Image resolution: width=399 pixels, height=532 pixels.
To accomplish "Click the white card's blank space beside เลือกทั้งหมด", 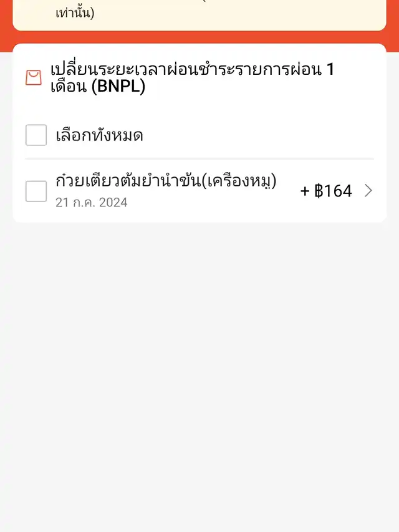I will pyautogui.click(x=262, y=135).
